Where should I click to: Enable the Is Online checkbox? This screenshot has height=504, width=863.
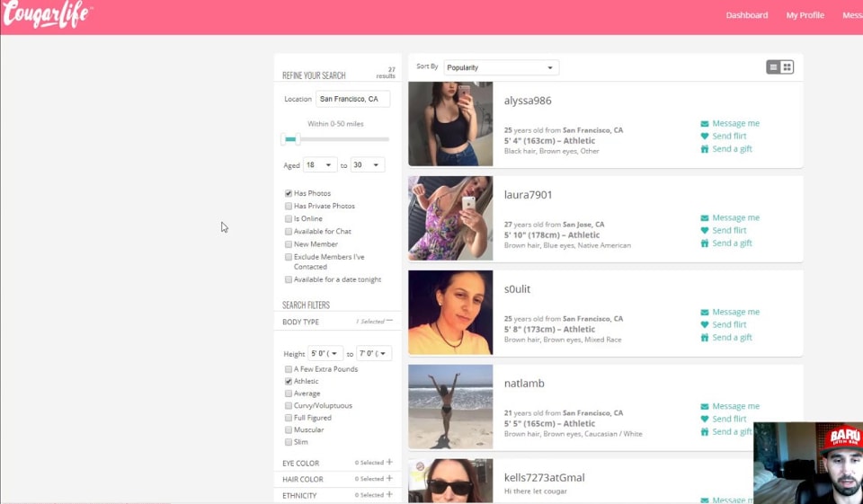click(289, 219)
